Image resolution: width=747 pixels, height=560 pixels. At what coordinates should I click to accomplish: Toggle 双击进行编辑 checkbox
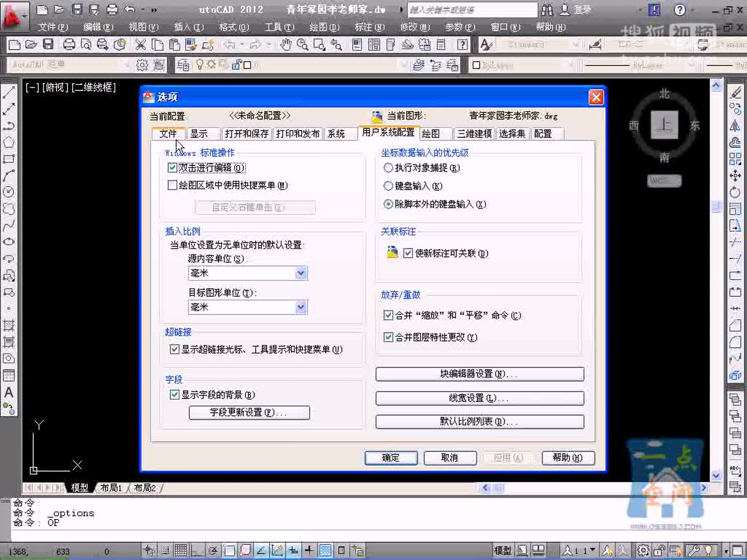click(173, 168)
